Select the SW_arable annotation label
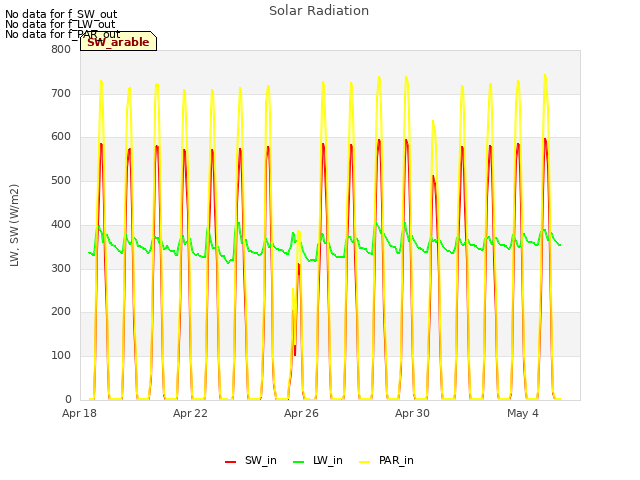 (x=118, y=42)
